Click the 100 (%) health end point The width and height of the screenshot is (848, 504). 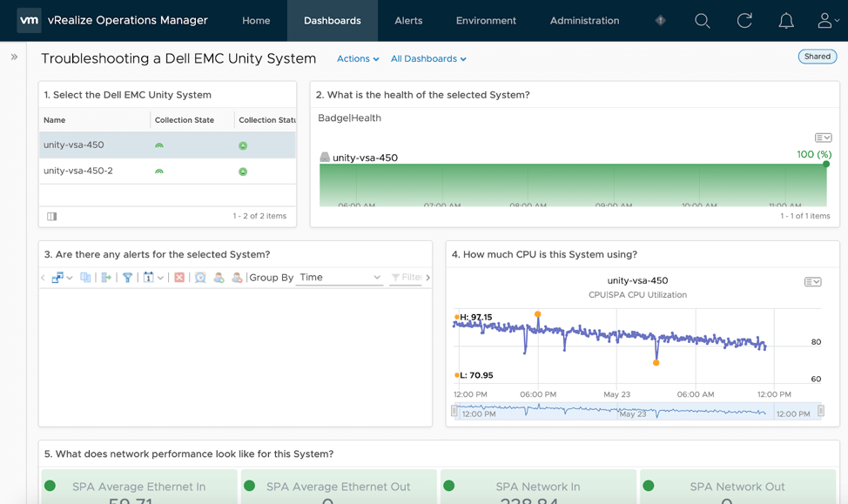click(x=826, y=164)
